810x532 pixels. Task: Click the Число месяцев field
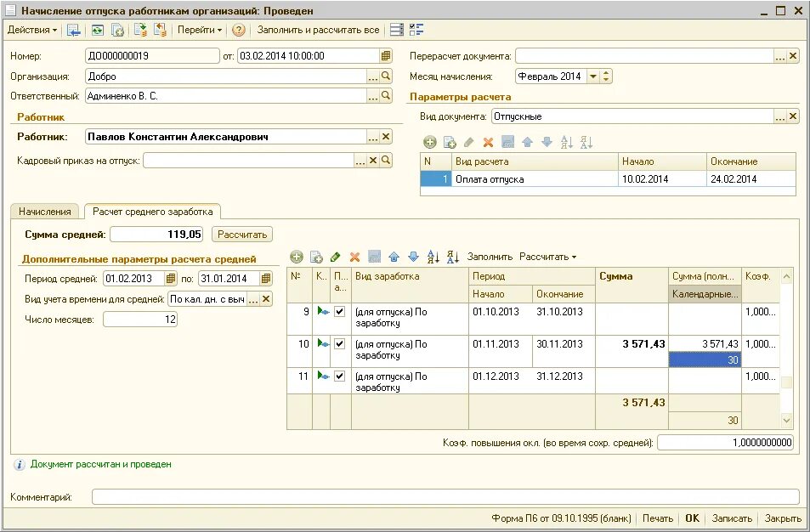click(140, 320)
